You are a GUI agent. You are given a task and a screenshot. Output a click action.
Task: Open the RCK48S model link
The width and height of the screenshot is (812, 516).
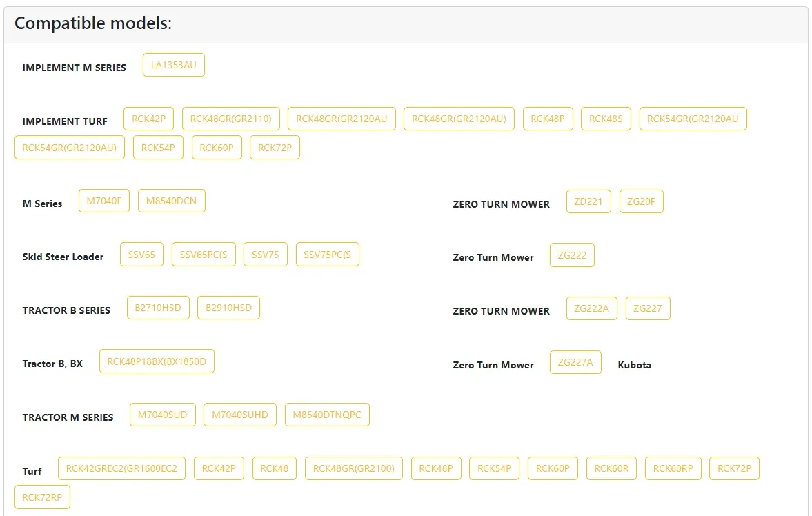(606, 119)
